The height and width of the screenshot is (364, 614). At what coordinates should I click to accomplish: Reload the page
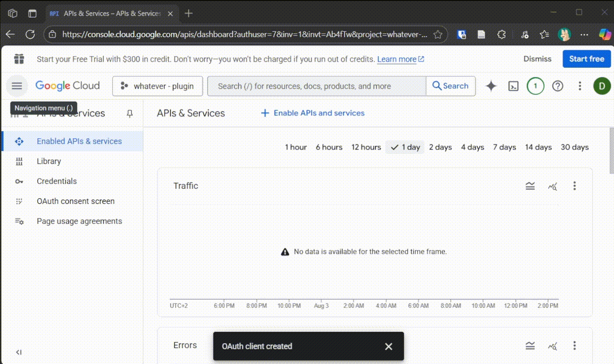tap(30, 35)
